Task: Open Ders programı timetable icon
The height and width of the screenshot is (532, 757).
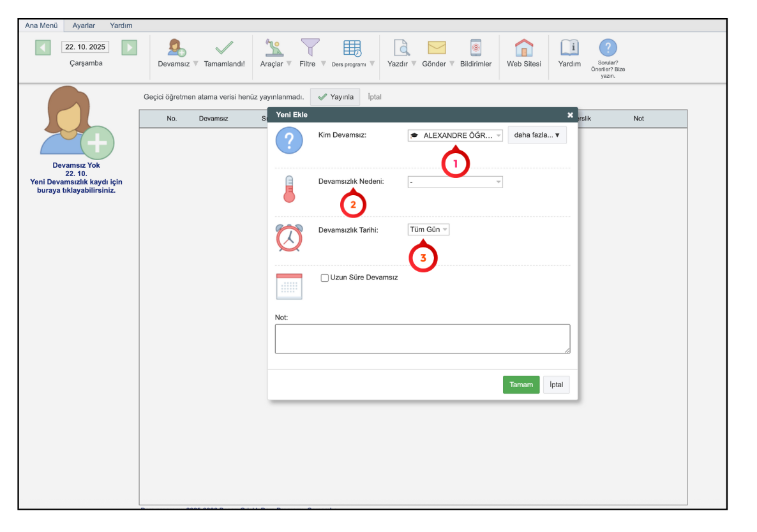Action: tap(352, 48)
